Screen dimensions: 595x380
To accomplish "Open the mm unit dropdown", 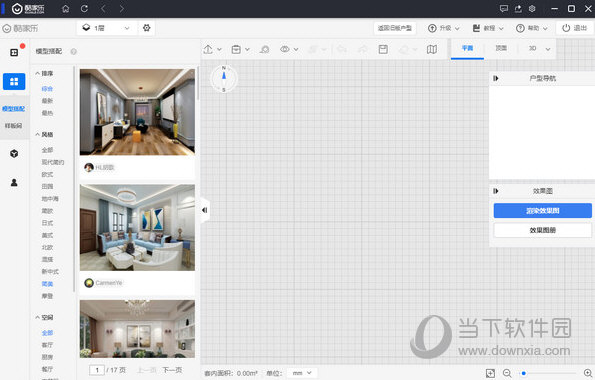I will pos(302,373).
